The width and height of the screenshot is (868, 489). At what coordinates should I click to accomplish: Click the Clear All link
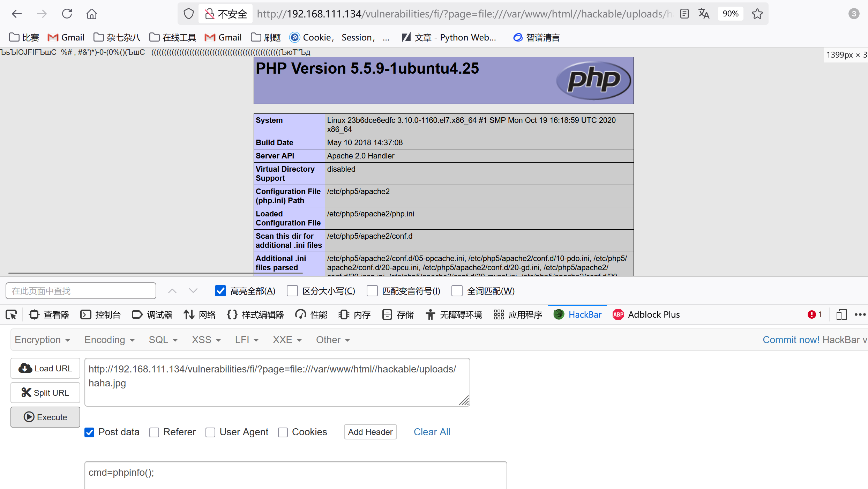pyautogui.click(x=432, y=432)
